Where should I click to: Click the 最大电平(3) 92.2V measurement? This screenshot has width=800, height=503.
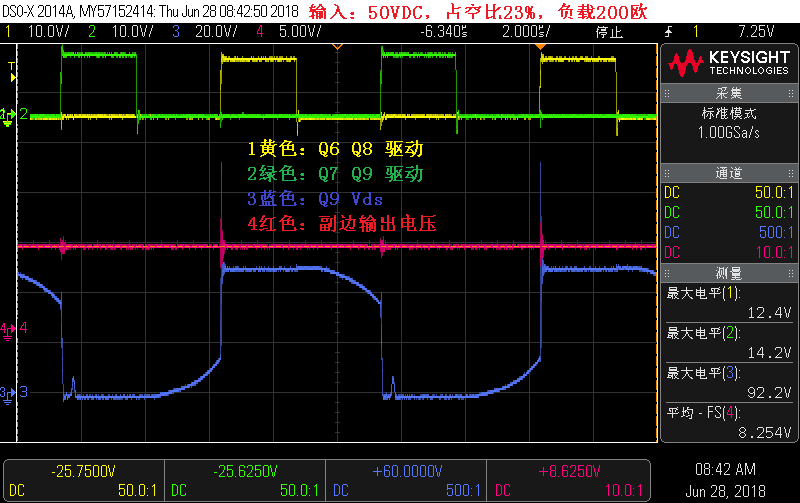pos(729,383)
